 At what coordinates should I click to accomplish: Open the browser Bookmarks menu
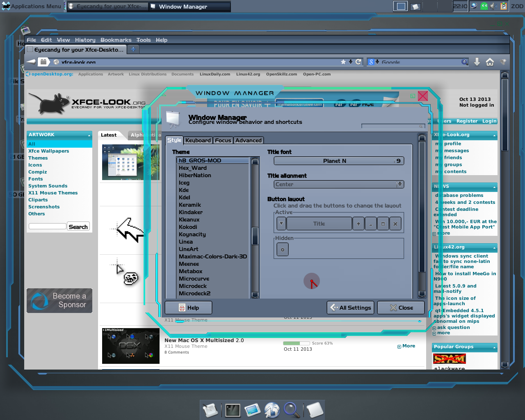pos(116,40)
